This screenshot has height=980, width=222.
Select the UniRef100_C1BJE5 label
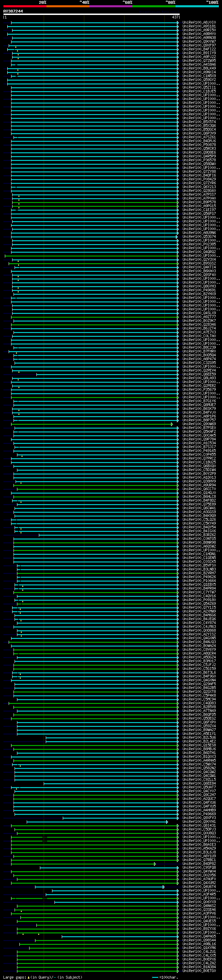[199, 91]
